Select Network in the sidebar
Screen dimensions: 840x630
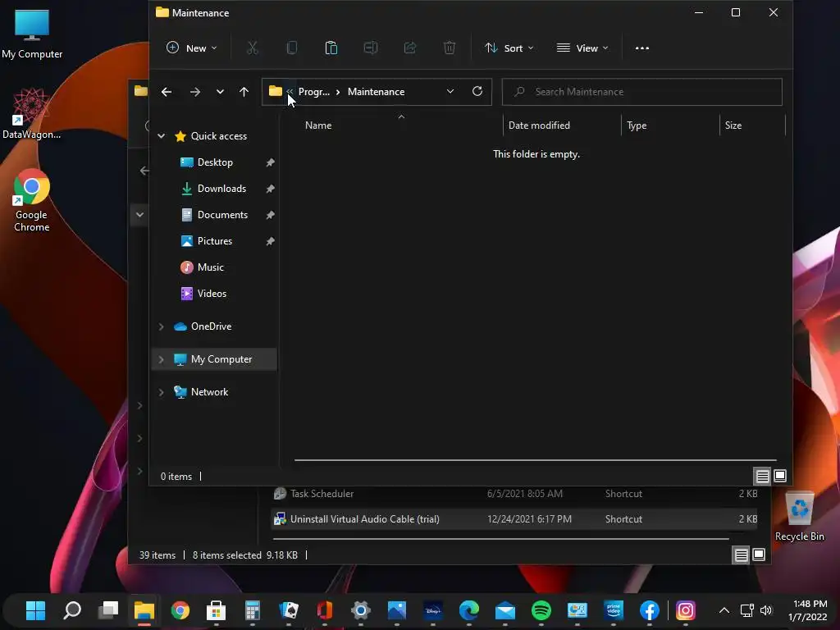tap(209, 392)
